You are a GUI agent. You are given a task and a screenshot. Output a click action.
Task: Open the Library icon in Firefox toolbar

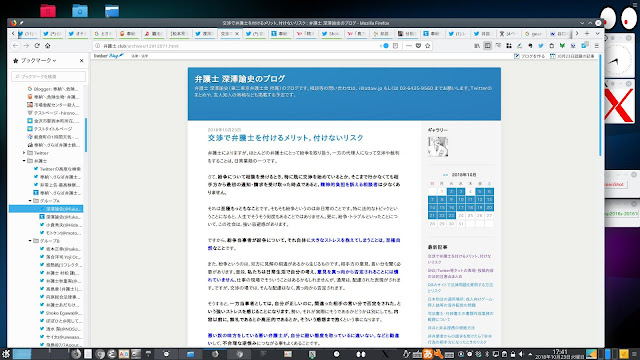477,46
